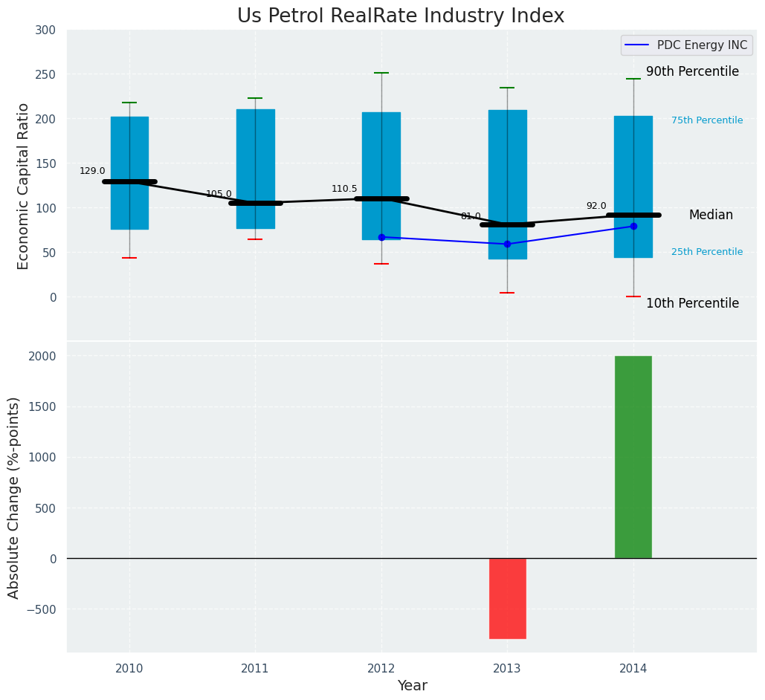Click the 25th Percentile annotation
This screenshot has height=700, width=765.
[x=706, y=252]
